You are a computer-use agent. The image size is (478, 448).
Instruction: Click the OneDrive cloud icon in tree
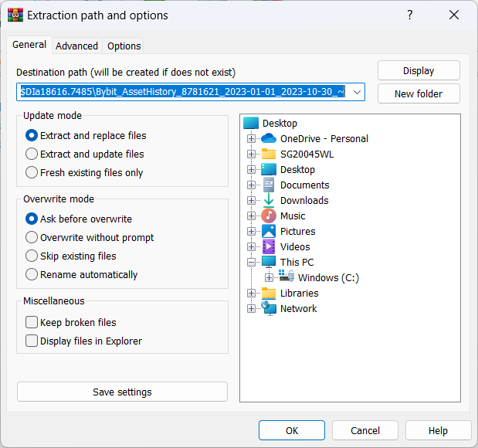[269, 139]
